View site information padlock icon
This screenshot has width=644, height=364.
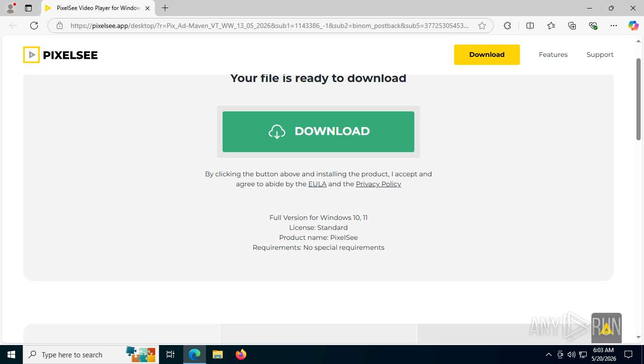(x=60, y=26)
